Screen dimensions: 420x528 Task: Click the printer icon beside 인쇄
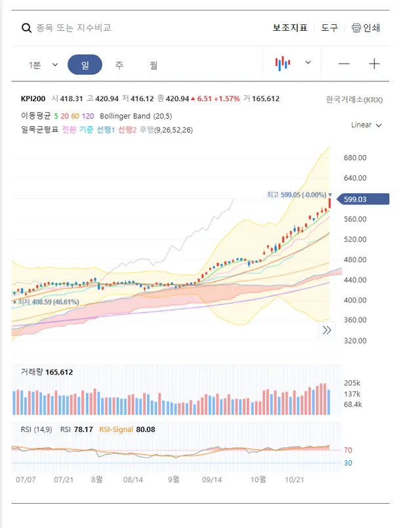356,28
